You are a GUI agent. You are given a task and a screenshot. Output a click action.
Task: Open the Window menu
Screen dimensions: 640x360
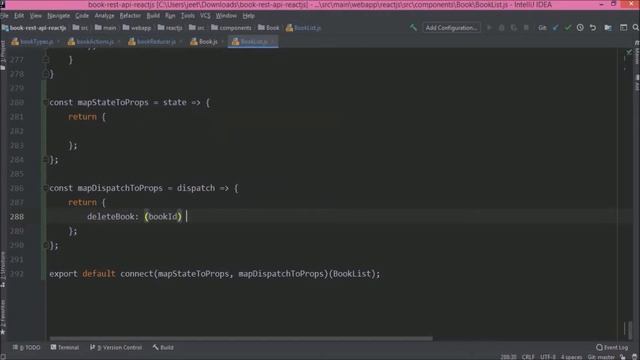click(x=226, y=16)
